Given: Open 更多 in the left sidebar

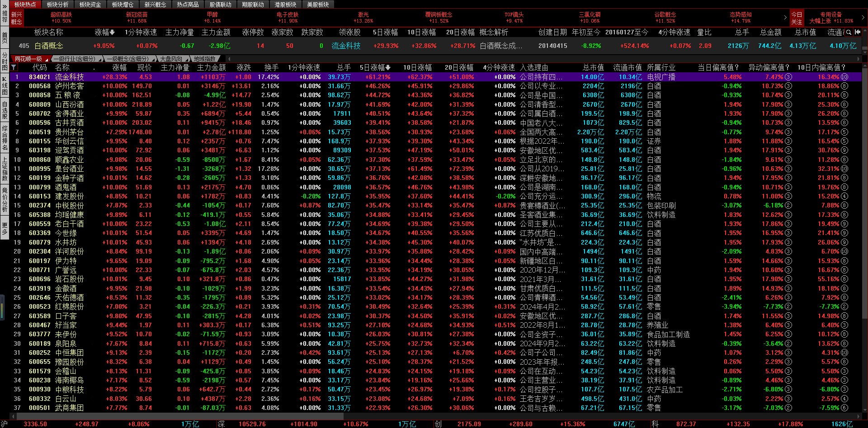Looking at the screenshot, I should click(5, 229).
